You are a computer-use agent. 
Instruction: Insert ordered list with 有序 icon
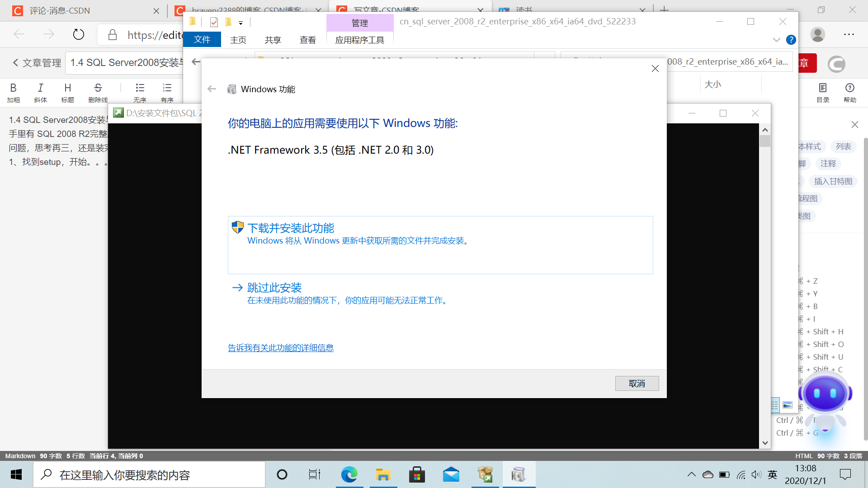click(x=167, y=93)
